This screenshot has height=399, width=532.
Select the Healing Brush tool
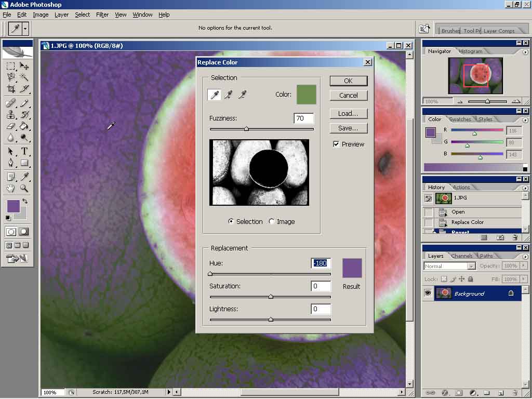coord(11,103)
